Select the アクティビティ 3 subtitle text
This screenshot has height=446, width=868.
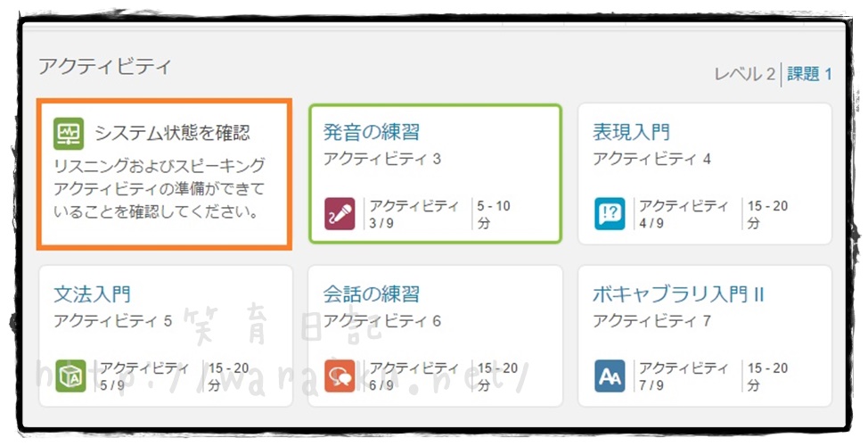coord(381,159)
